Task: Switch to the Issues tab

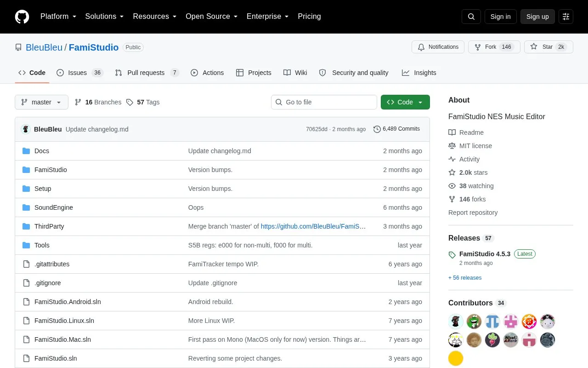Action: (80, 73)
